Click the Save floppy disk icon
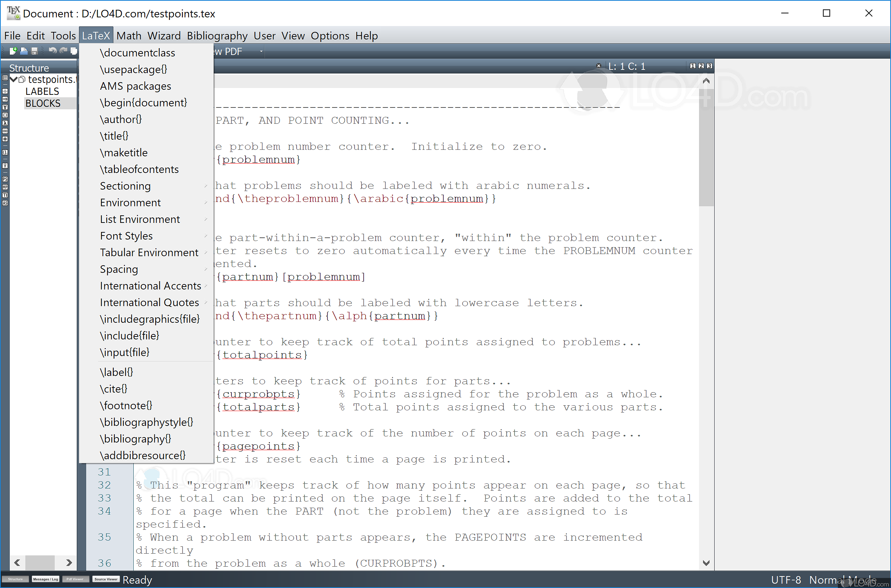The image size is (891, 588). 34,51
